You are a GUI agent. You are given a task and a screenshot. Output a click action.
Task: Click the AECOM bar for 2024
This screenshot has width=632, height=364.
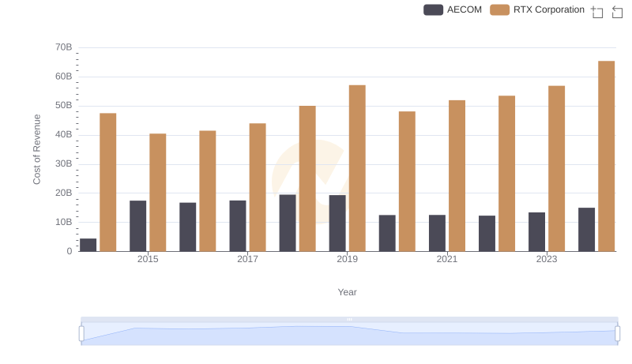[x=586, y=230]
